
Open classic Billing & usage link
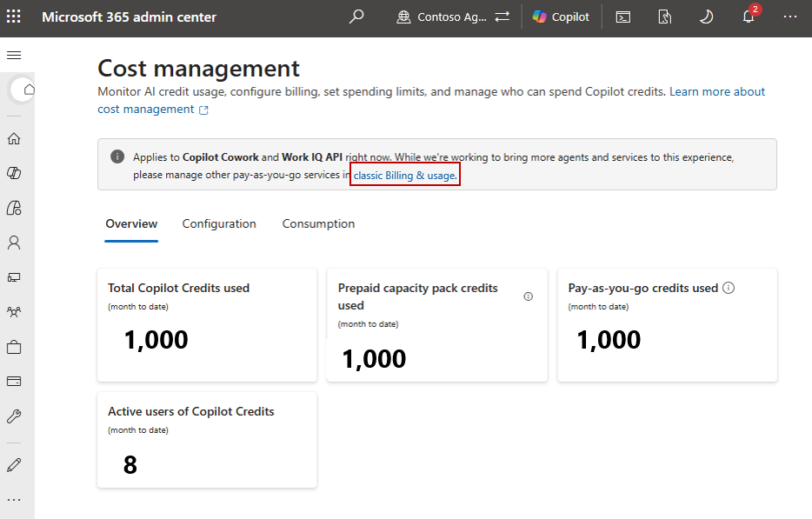point(405,176)
